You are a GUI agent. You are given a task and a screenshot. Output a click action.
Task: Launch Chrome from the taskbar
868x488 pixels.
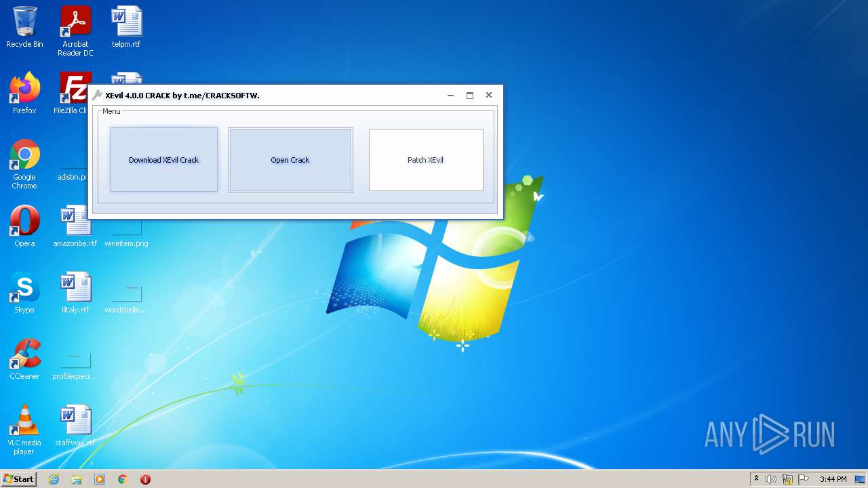pyautogui.click(x=123, y=479)
